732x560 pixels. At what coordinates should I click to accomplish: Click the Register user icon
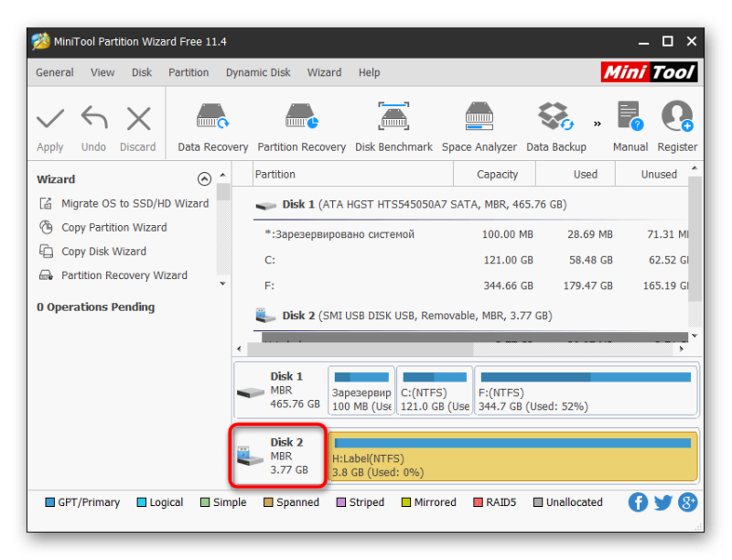(677, 115)
